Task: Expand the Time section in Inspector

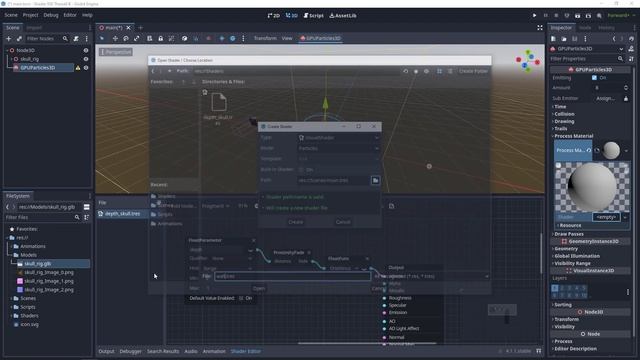Action: (560, 107)
